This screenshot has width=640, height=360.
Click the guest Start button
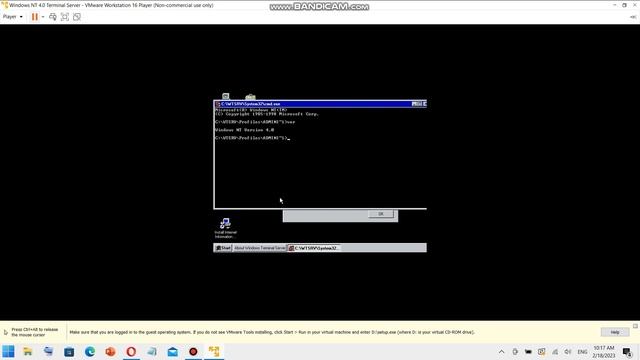[x=223, y=248]
